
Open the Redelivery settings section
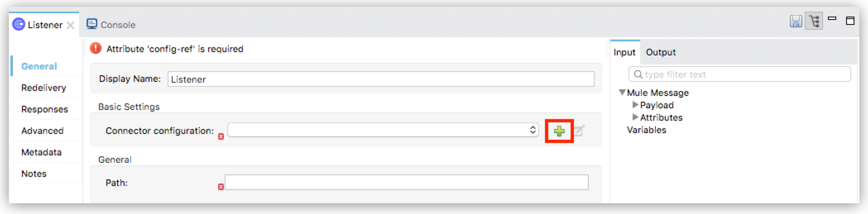(43, 88)
